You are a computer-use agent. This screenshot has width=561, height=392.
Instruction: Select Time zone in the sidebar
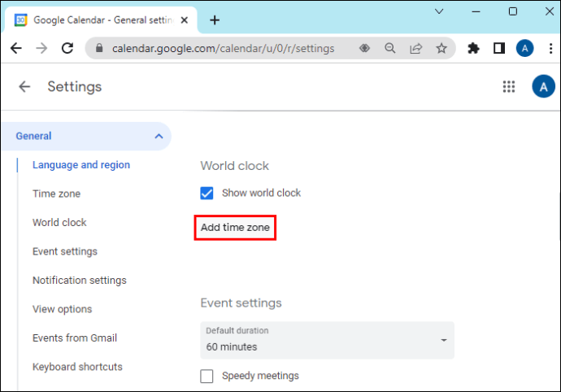(x=56, y=194)
